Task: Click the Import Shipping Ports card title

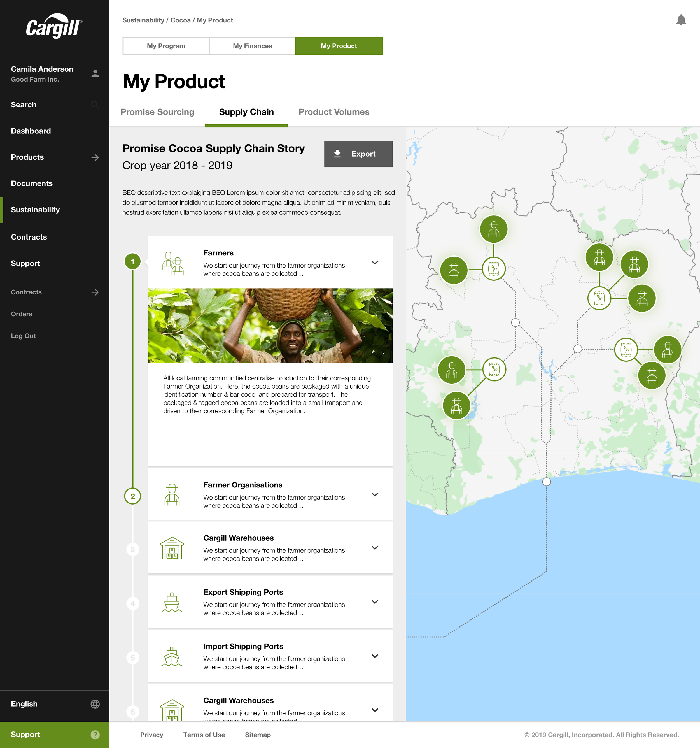Action: point(243,646)
